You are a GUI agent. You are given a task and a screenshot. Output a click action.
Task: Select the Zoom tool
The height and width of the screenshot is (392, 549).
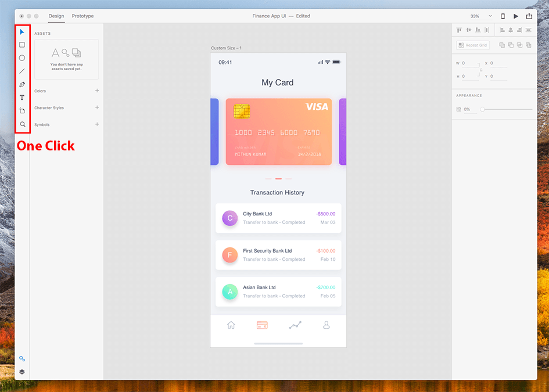(x=22, y=124)
